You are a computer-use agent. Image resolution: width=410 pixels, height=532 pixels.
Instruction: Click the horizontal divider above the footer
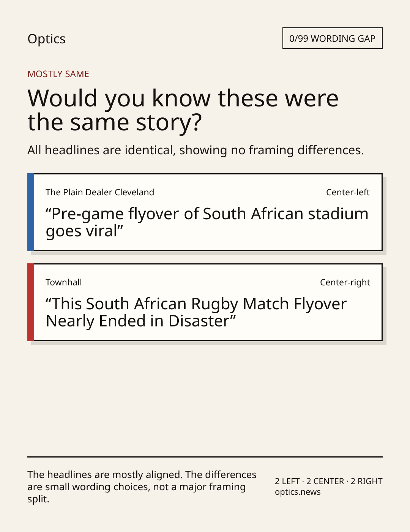pyautogui.click(x=205, y=457)
